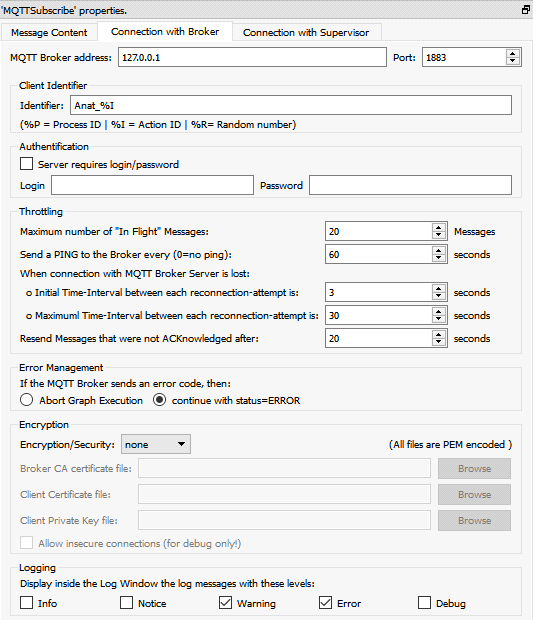Screen dimensions: 533x620
Task: Select the Connection with Broker tab
Action: coord(165,32)
